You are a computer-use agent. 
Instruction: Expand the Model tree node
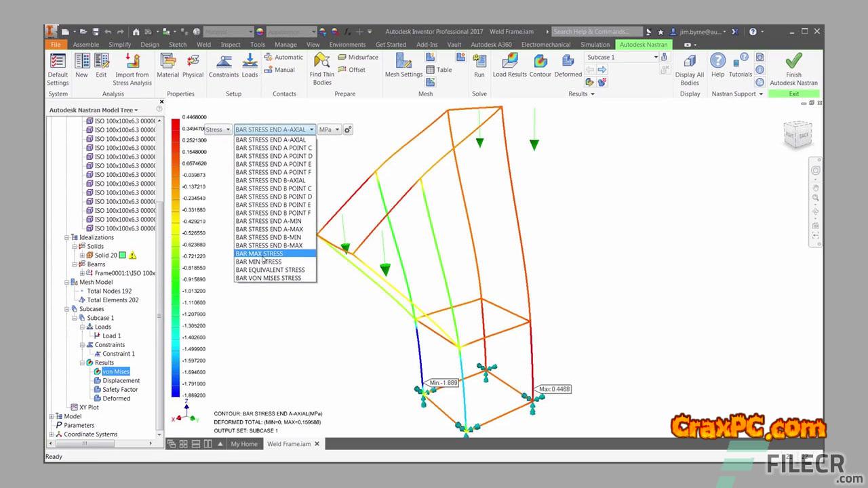click(52, 417)
